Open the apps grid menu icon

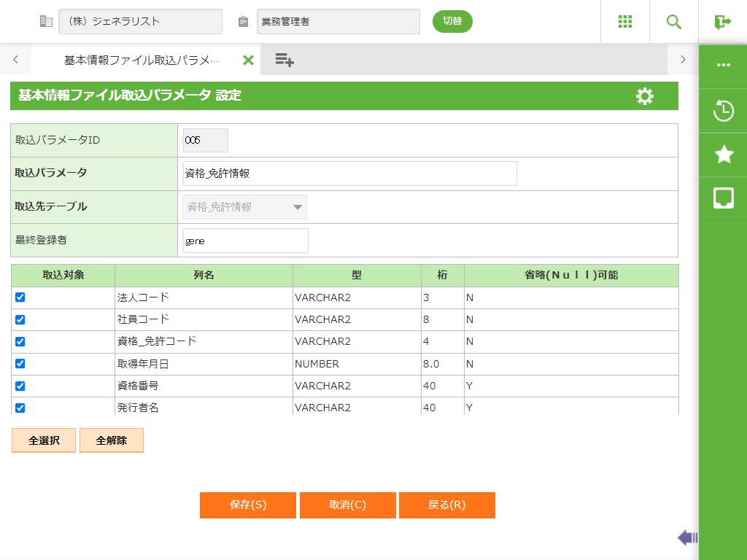625,22
